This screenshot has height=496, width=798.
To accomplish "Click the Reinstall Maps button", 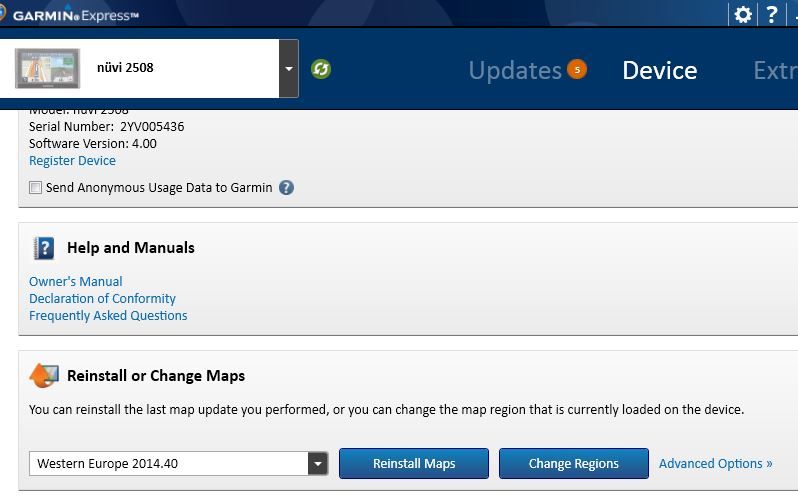I will click(x=414, y=463).
